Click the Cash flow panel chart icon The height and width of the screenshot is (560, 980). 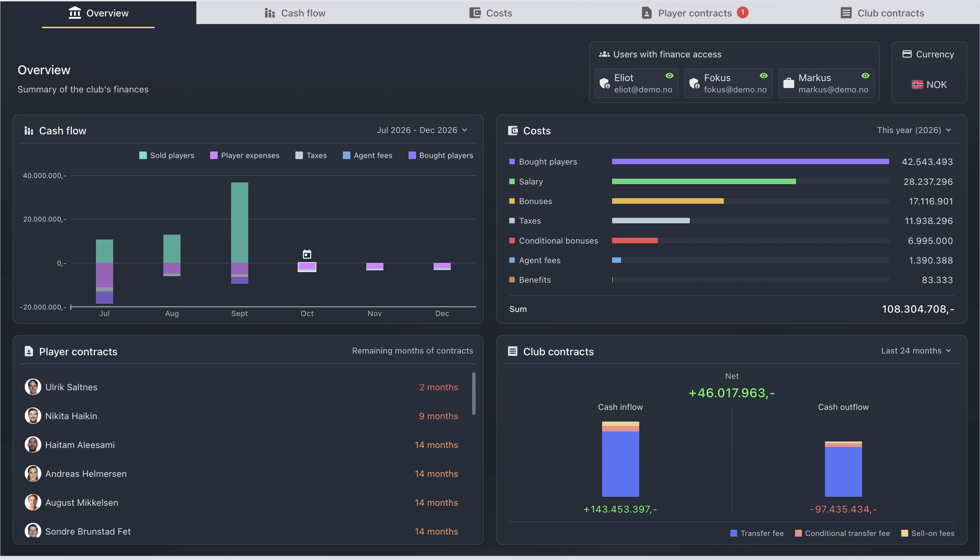tap(29, 131)
